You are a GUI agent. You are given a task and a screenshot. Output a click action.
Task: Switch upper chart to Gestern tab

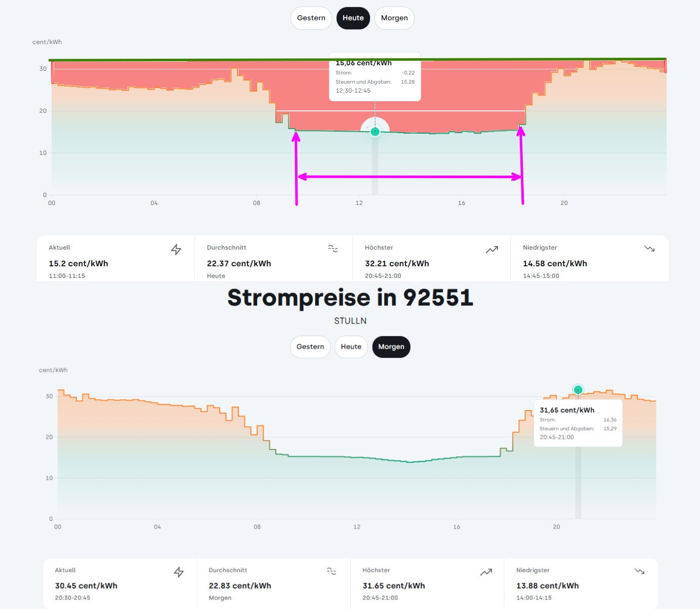point(311,18)
